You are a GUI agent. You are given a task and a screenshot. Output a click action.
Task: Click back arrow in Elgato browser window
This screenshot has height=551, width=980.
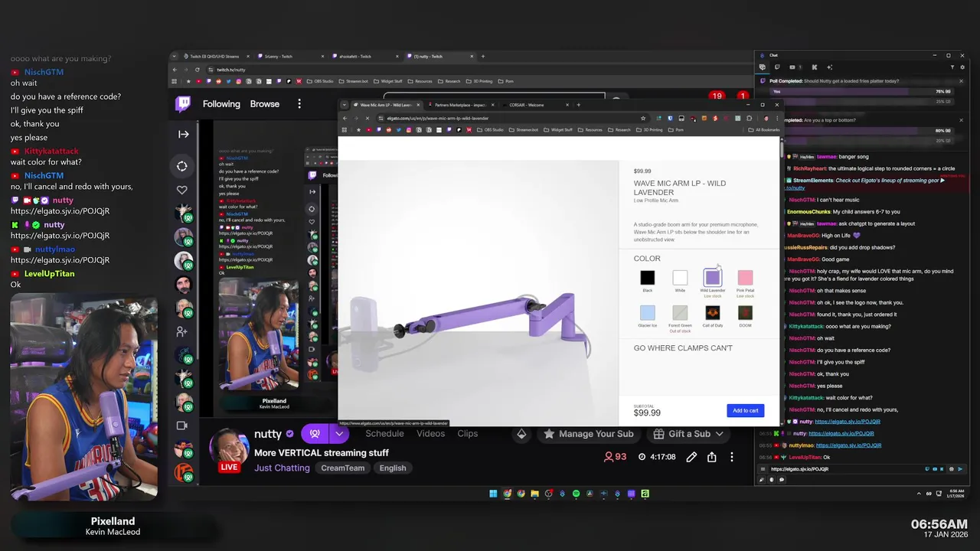pos(345,119)
